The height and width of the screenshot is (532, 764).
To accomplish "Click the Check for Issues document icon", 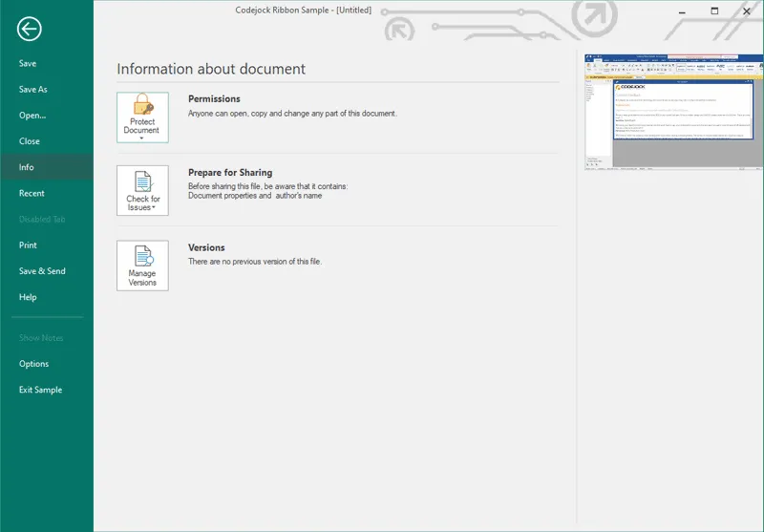I will point(142,181).
